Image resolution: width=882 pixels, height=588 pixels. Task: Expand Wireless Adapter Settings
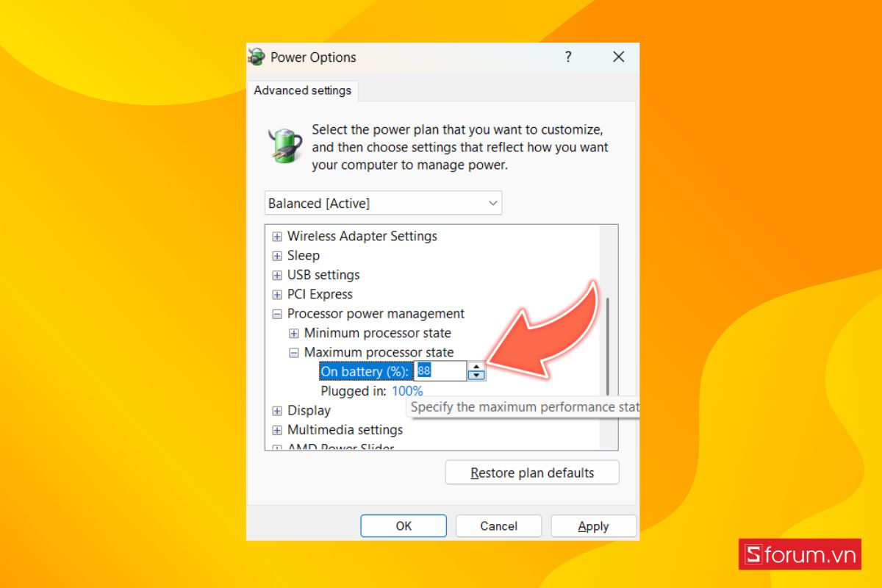click(x=277, y=236)
